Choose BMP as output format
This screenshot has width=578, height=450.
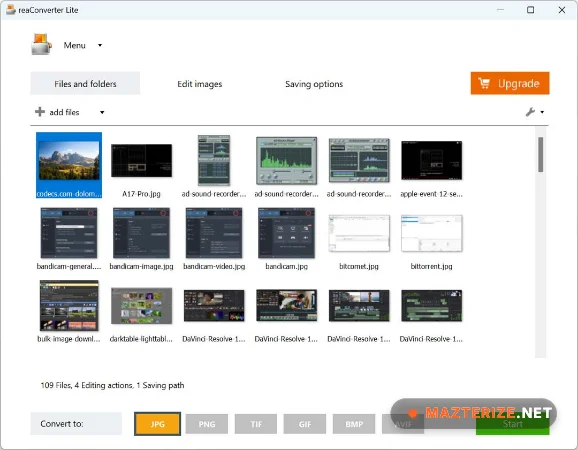(x=354, y=424)
